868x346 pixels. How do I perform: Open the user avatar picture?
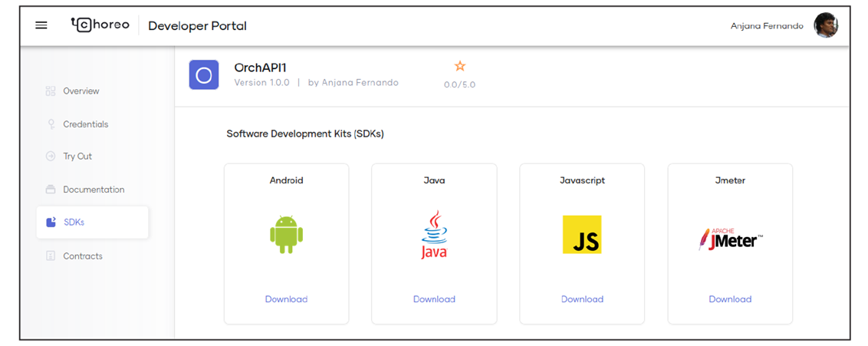825,25
